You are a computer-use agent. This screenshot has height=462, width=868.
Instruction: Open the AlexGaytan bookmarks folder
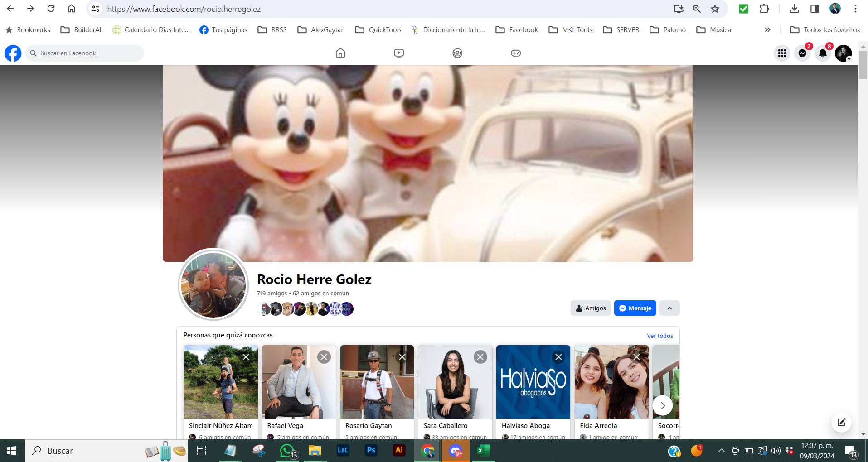321,30
